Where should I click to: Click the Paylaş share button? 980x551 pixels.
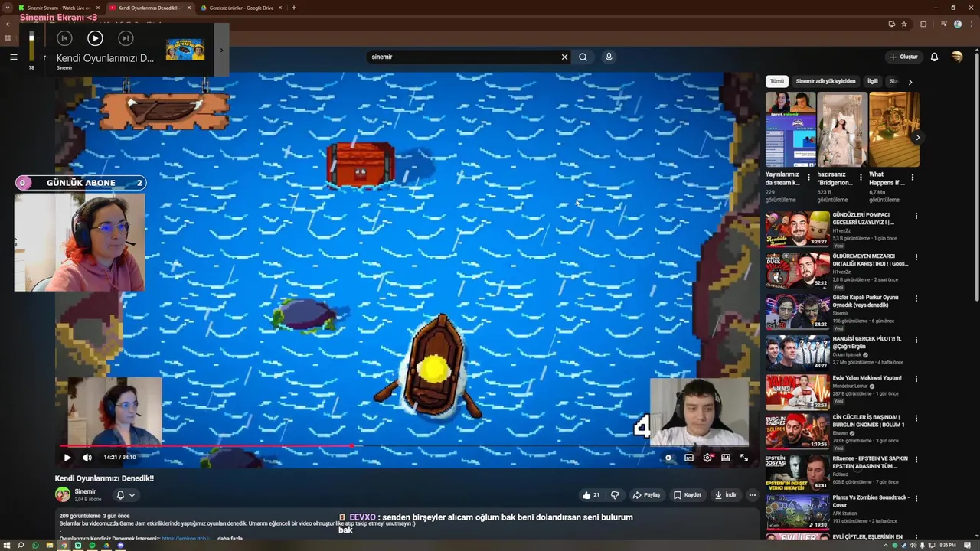pyautogui.click(x=646, y=495)
